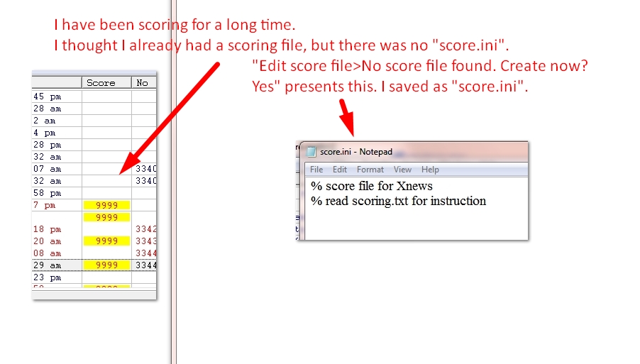Click the 9999 score in 29 am row
This screenshot has height=364, width=640.
(x=106, y=265)
